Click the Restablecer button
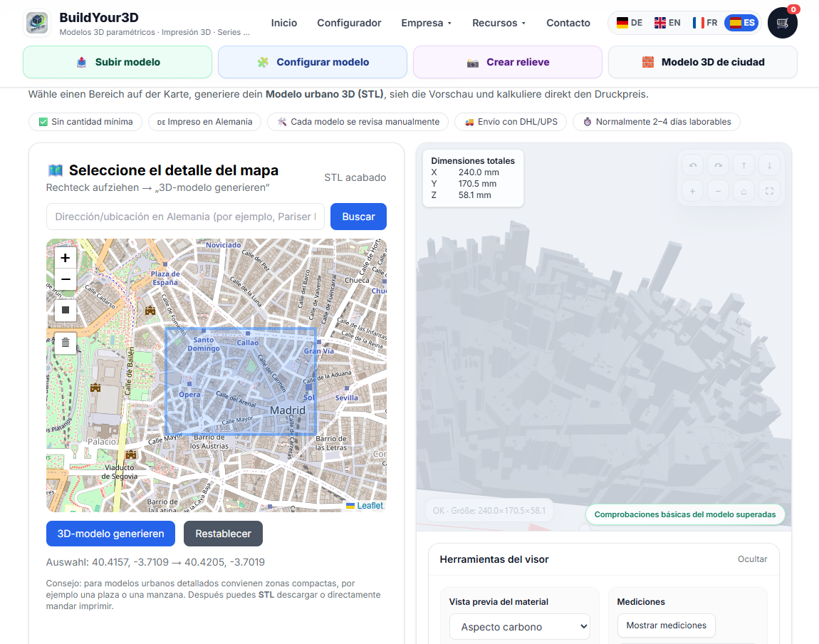Viewport: 819px width, 644px height. pyautogui.click(x=223, y=534)
